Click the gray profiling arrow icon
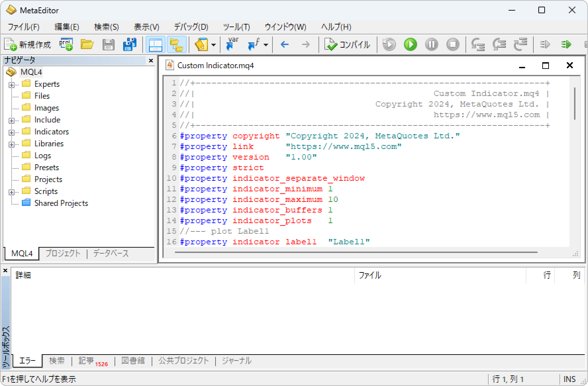This screenshot has height=386, width=588. coord(545,44)
